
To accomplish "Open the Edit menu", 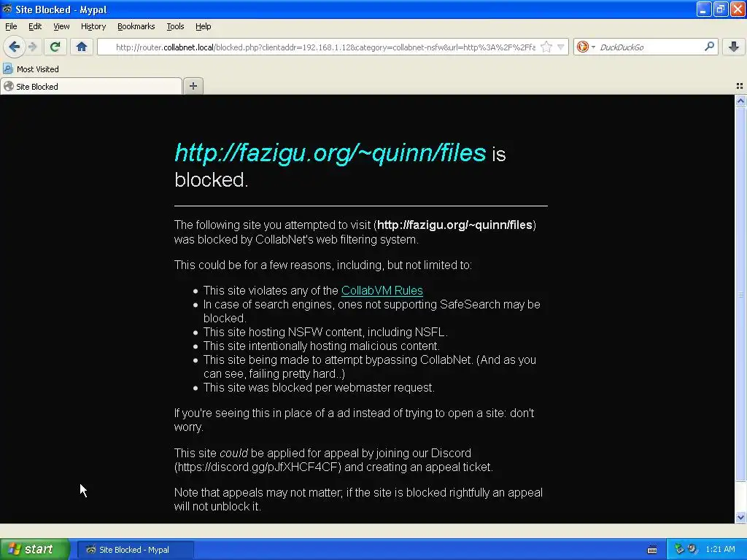I will click(35, 27).
